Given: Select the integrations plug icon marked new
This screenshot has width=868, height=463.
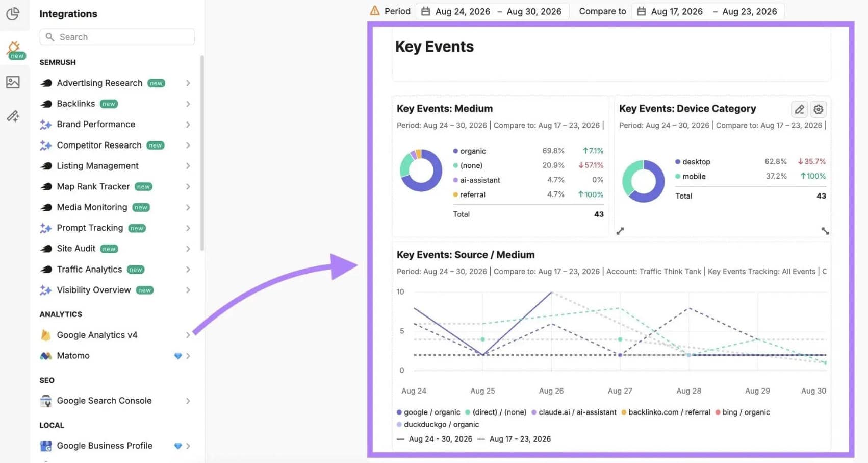Looking at the screenshot, I should coord(14,50).
